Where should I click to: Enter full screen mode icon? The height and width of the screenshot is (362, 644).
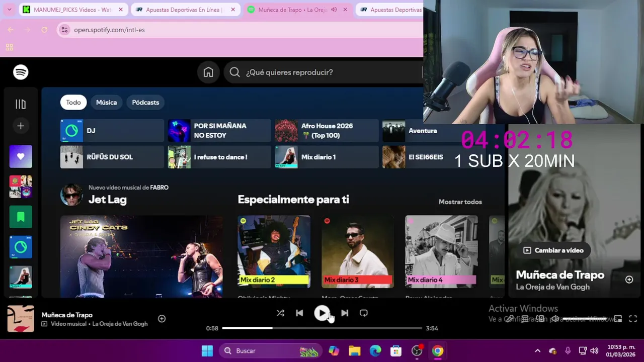(633, 319)
